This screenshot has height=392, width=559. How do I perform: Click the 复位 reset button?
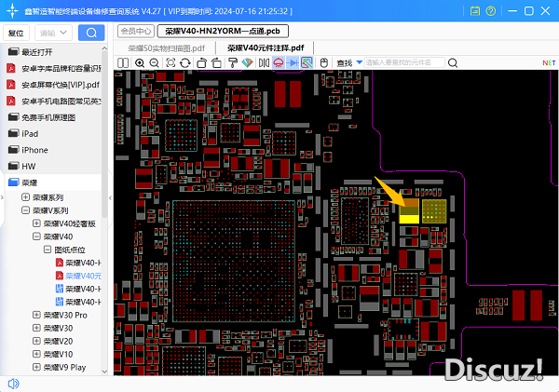click(x=16, y=34)
